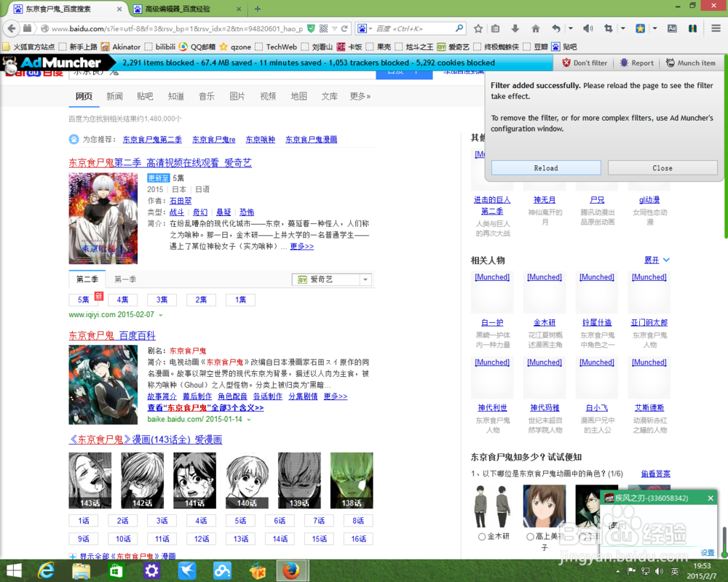Open 石田翠 author link
The width and height of the screenshot is (728, 582).
[x=181, y=201]
